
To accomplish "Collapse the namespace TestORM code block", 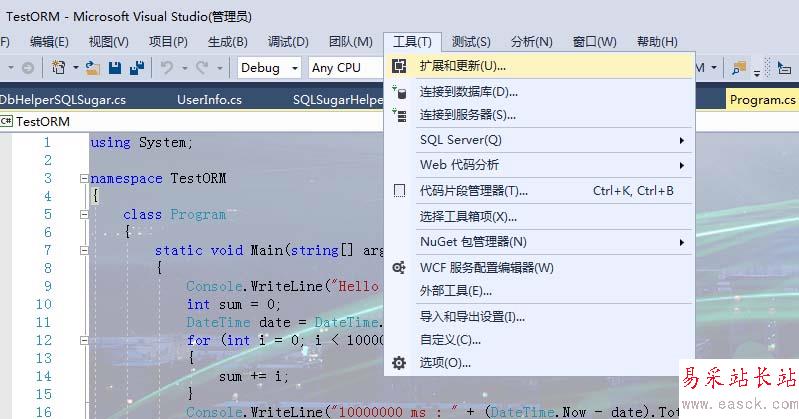I will click(84, 178).
